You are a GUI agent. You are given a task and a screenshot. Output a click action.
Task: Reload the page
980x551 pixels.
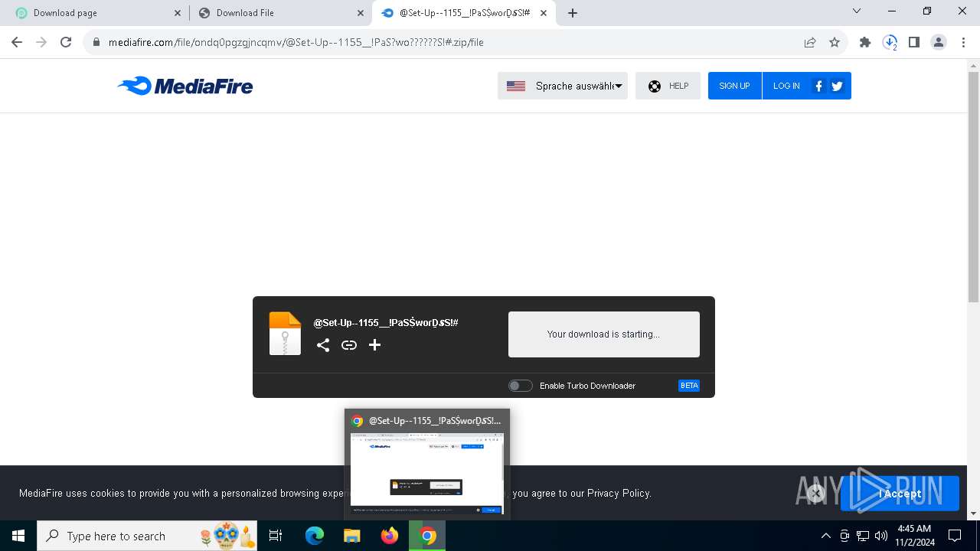pyautogui.click(x=66, y=42)
